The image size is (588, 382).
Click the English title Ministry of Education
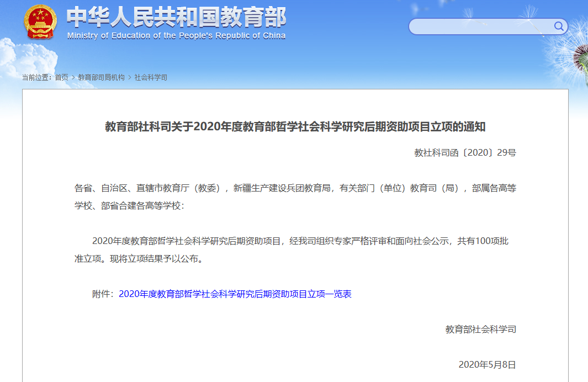[x=176, y=36]
